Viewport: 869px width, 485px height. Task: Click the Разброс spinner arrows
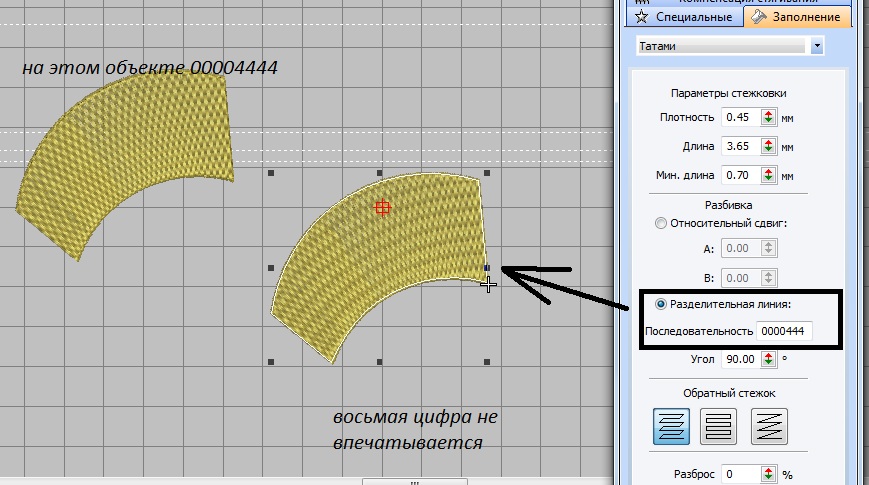(x=768, y=473)
